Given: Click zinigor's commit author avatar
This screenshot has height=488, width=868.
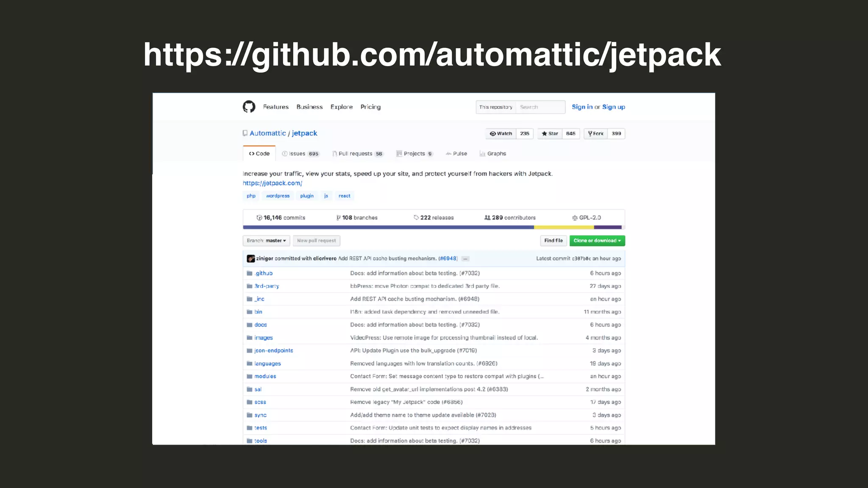Looking at the screenshot, I should click(x=251, y=258).
